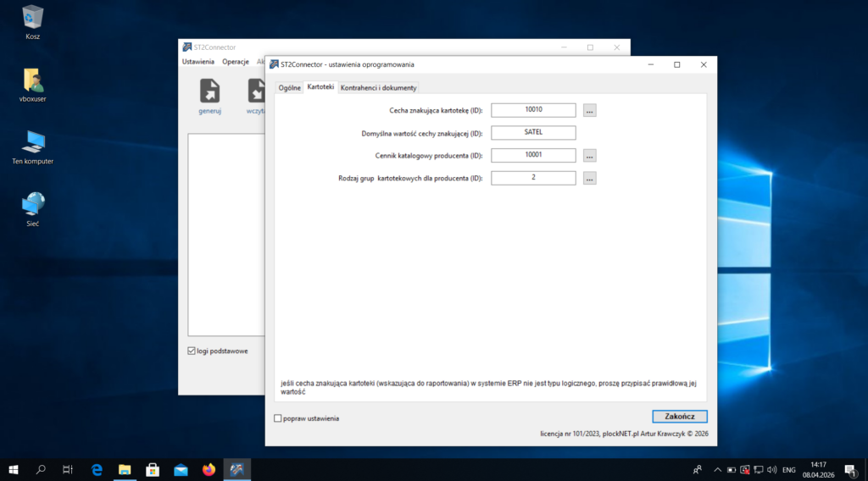
Task: Browse for Cennik katalogowy producenta ID
Action: (x=590, y=156)
